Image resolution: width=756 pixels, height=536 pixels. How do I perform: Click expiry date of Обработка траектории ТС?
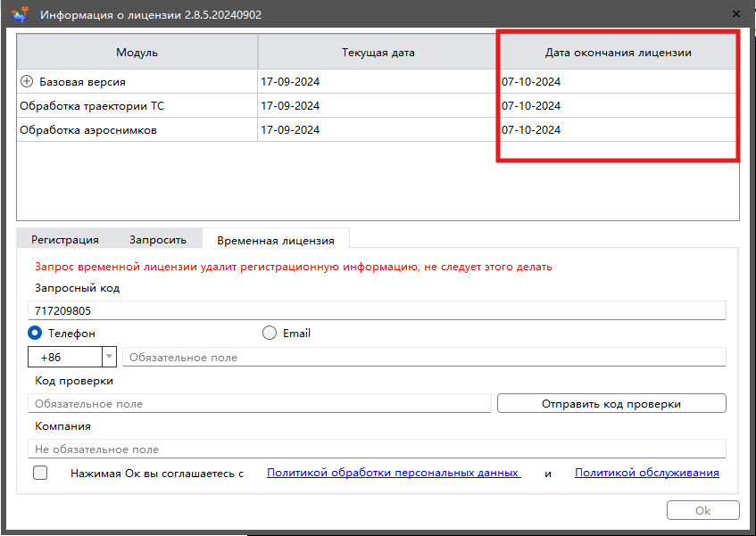pos(531,105)
